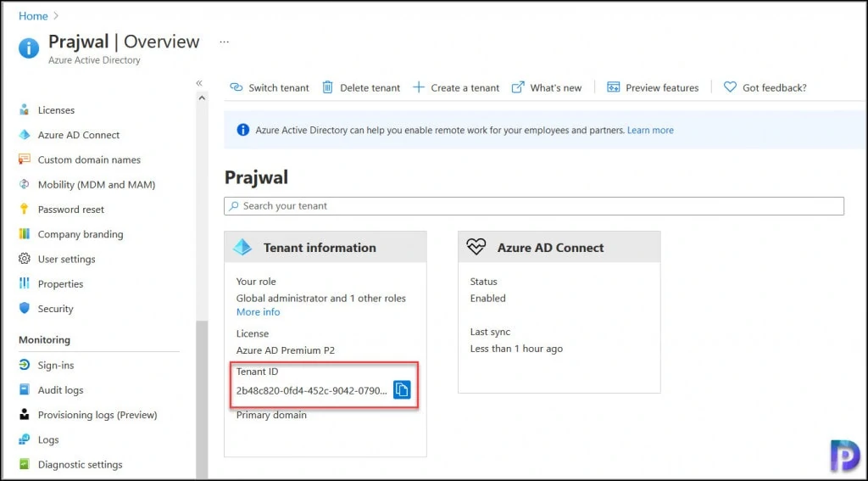Viewport: 868px width, 481px height.
Task: Open Audit logs under Monitoring
Action: [x=60, y=390]
